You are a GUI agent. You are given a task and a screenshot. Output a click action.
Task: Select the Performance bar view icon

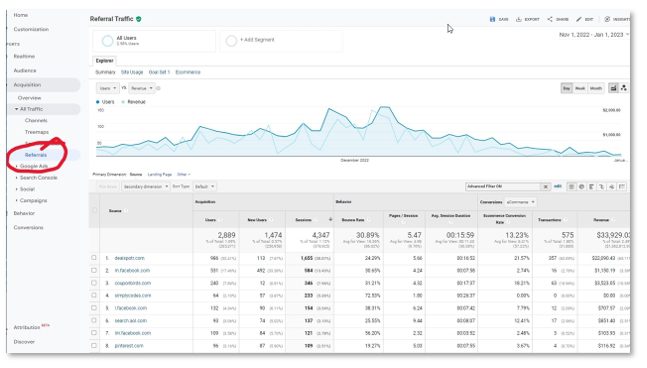pos(591,186)
